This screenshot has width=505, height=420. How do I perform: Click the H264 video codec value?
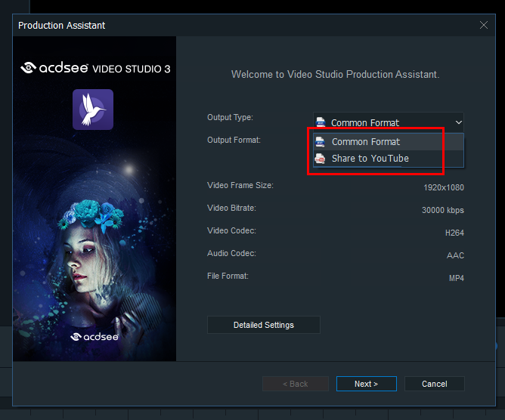pyautogui.click(x=454, y=233)
